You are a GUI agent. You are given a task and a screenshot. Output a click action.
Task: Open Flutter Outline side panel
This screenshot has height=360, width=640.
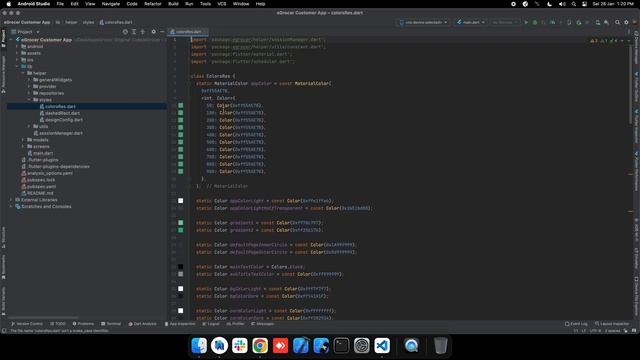coord(636,87)
